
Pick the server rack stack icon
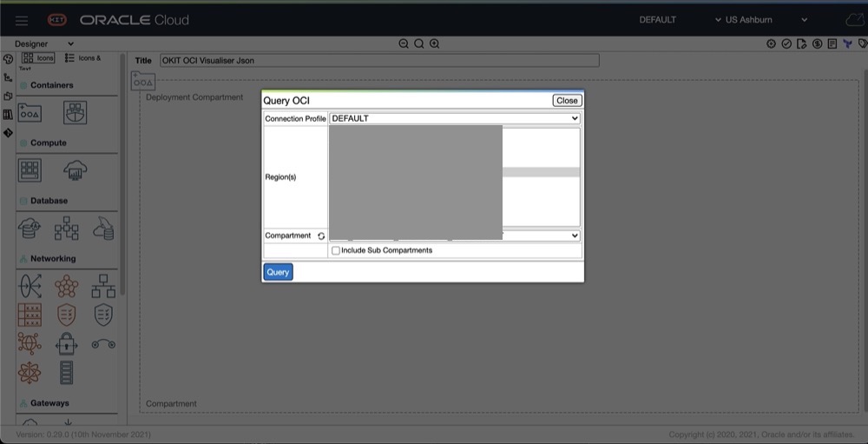(x=67, y=373)
